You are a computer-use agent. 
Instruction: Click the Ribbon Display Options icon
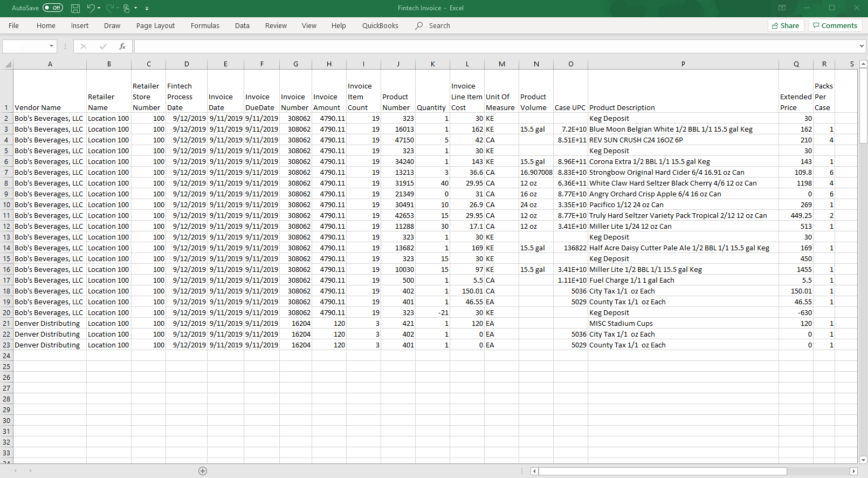[782, 8]
